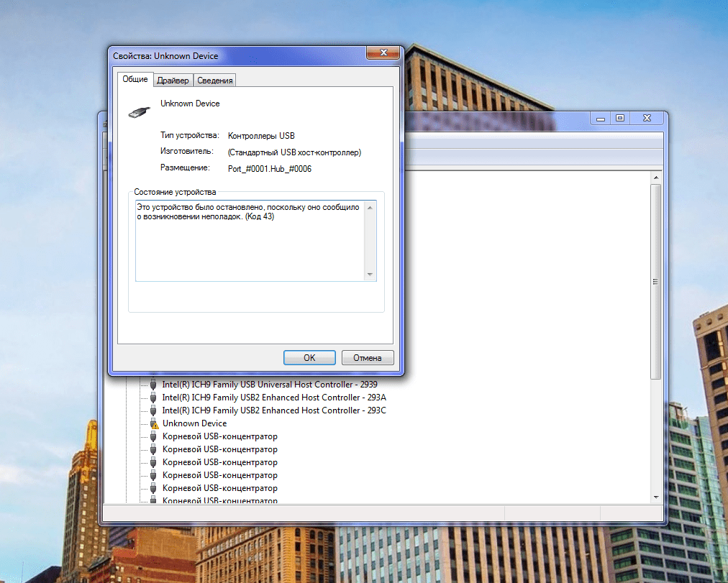Click the icon of Enhanced Host Controller - 293A
Screen dimensions: 728x583
pyautogui.click(x=153, y=398)
